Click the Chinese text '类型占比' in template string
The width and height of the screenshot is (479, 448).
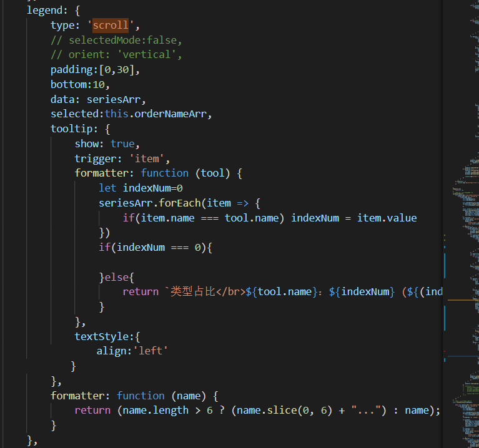click(193, 292)
